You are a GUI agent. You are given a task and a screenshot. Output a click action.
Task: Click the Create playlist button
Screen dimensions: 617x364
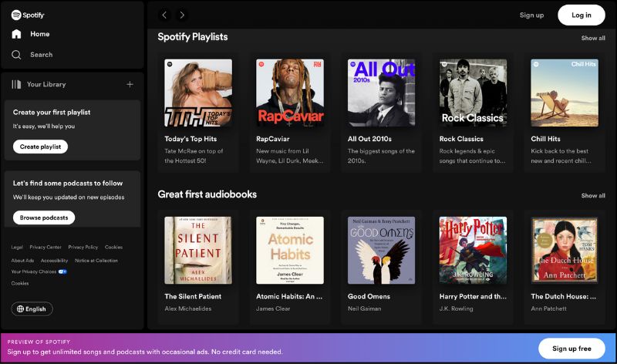(x=40, y=147)
